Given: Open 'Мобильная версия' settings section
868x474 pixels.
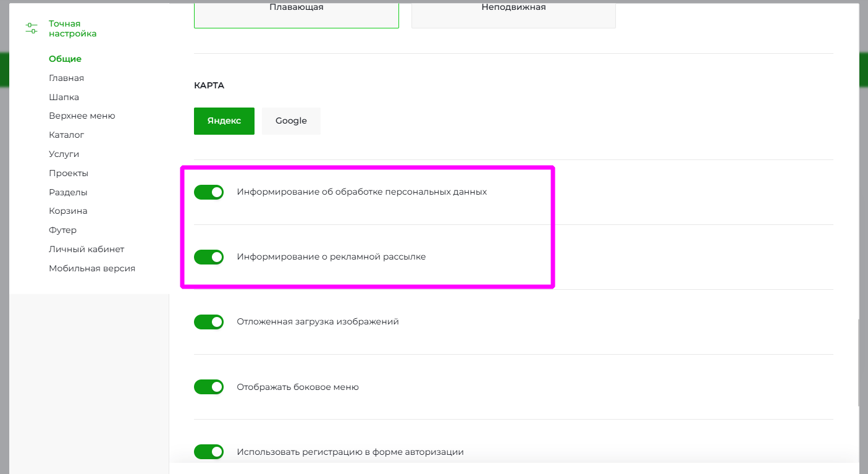Looking at the screenshot, I should point(91,268).
